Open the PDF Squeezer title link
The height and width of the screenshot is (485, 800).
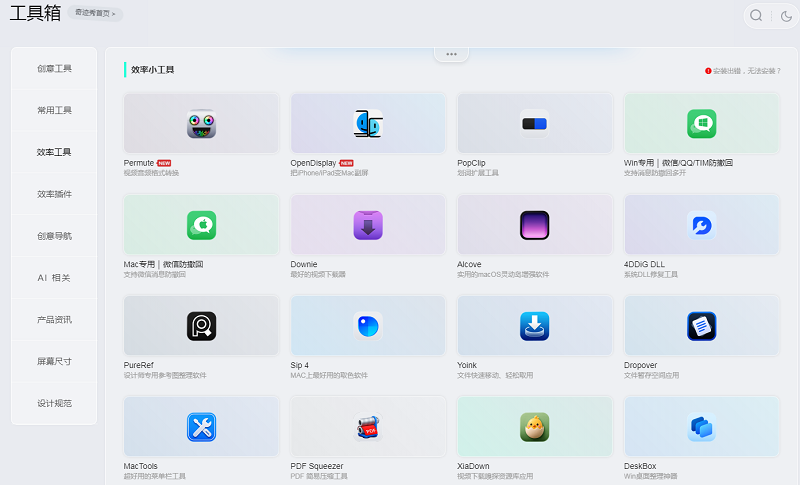tap(317, 466)
